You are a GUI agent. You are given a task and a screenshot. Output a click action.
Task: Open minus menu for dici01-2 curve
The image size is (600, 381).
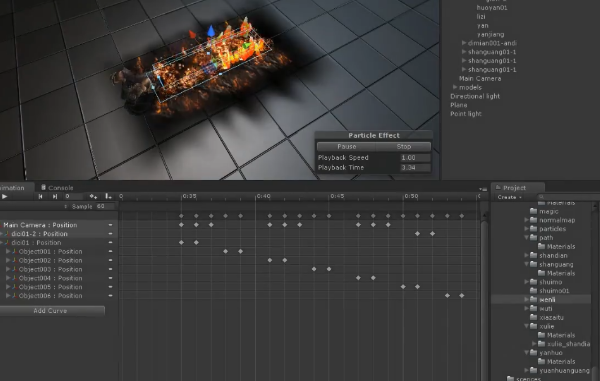tap(110, 234)
